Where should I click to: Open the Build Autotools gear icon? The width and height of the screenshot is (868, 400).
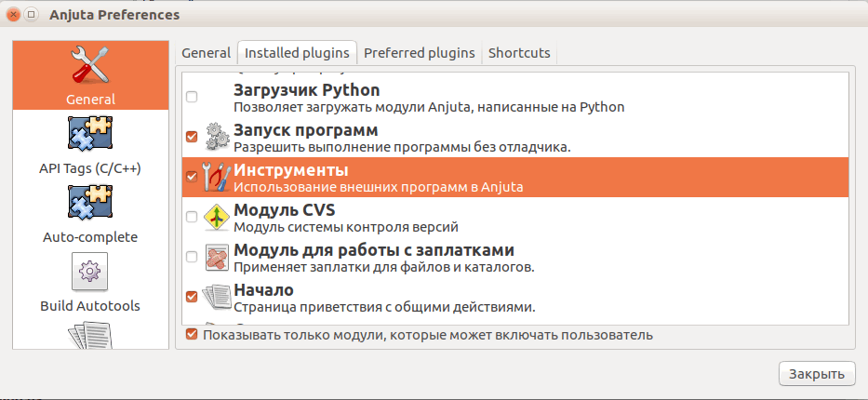coord(89,272)
